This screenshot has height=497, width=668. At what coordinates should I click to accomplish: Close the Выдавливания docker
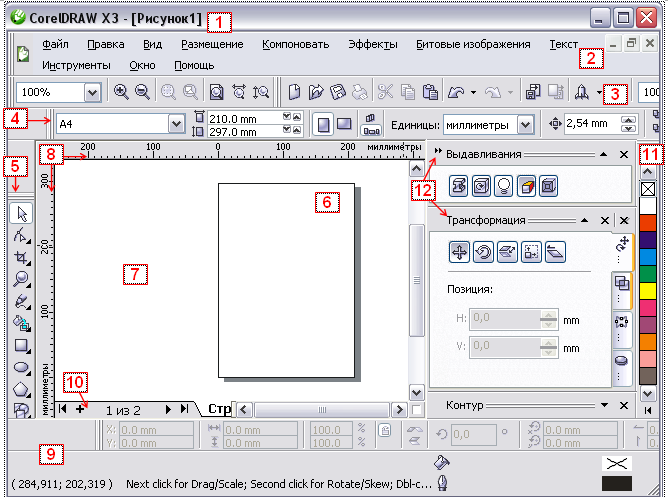[624, 155]
